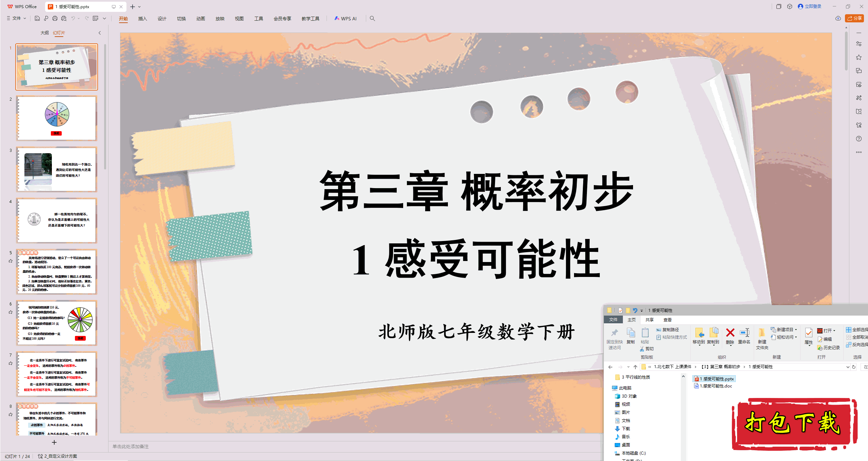Viewport: 868px width, 461px height.
Task: Click the star favorites icon in right sidebar
Action: (859, 57)
